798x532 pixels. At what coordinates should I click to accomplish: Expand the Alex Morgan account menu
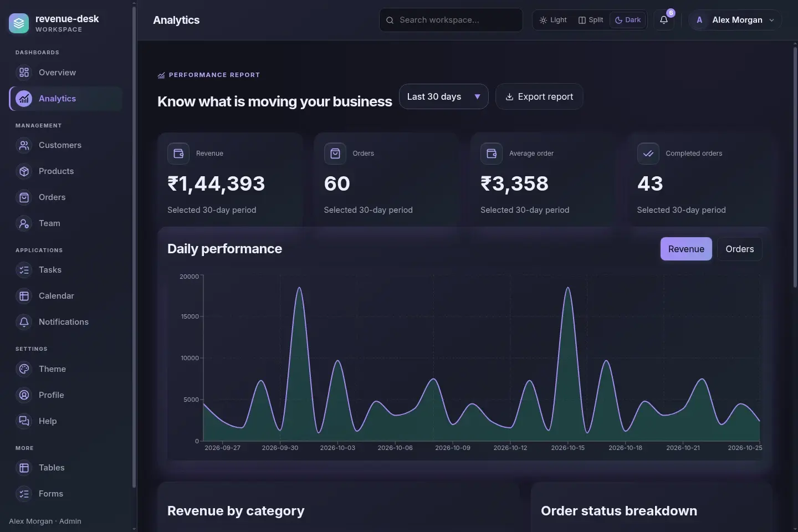[x=735, y=20]
